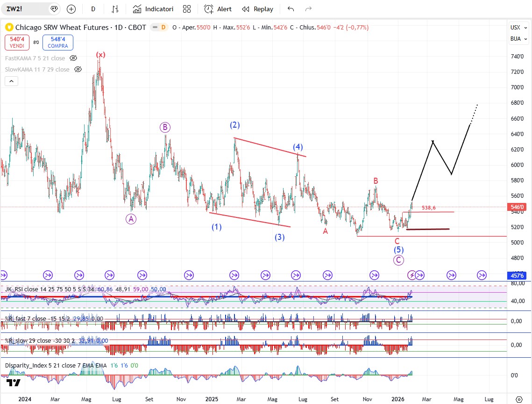Click the add symbol plus icon

pyautogui.click(x=71, y=9)
